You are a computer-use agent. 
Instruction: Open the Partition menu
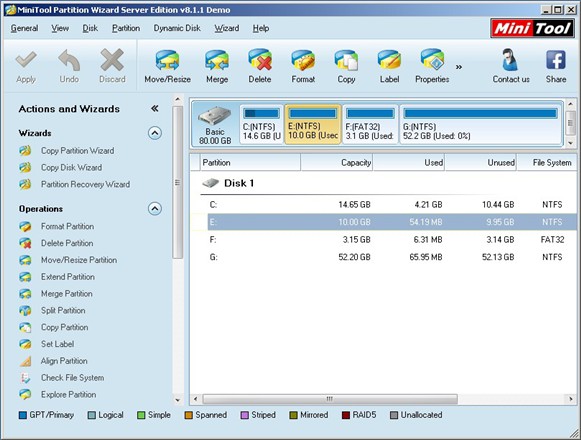tap(126, 28)
